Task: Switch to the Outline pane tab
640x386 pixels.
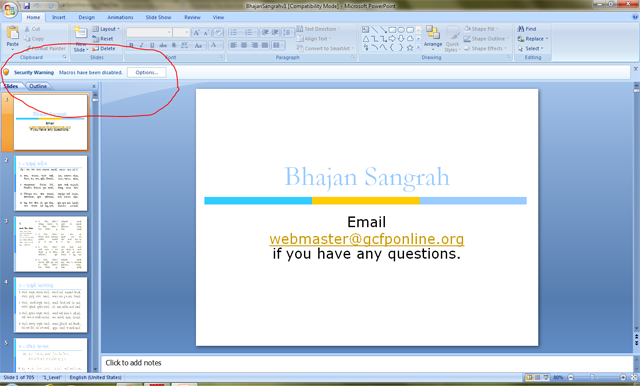Action: (38, 86)
